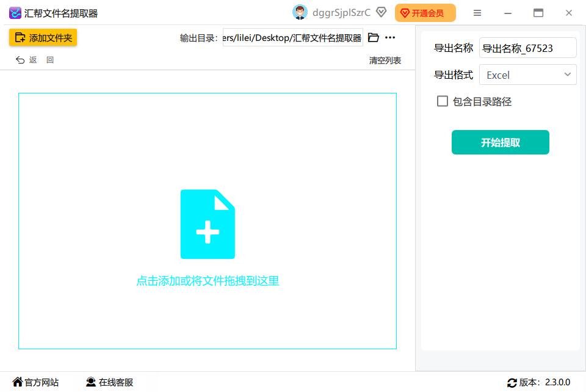Open the output directory folder icon
The image size is (586, 392).
(373, 37)
